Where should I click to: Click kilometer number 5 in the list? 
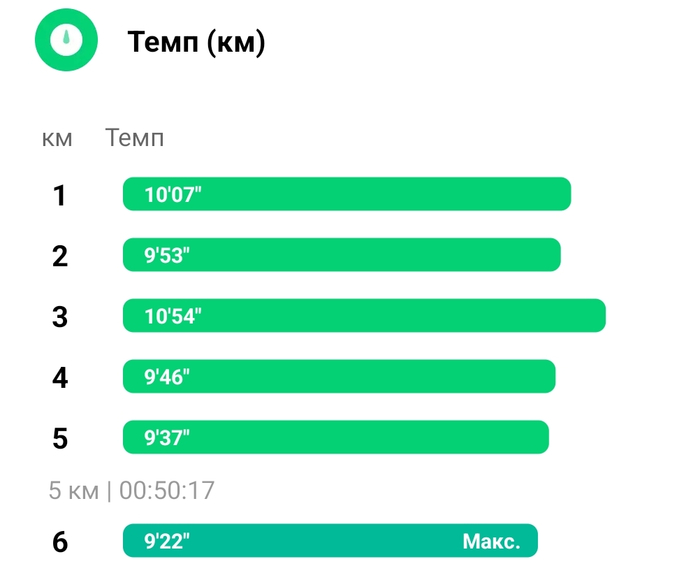click(60, 438)
